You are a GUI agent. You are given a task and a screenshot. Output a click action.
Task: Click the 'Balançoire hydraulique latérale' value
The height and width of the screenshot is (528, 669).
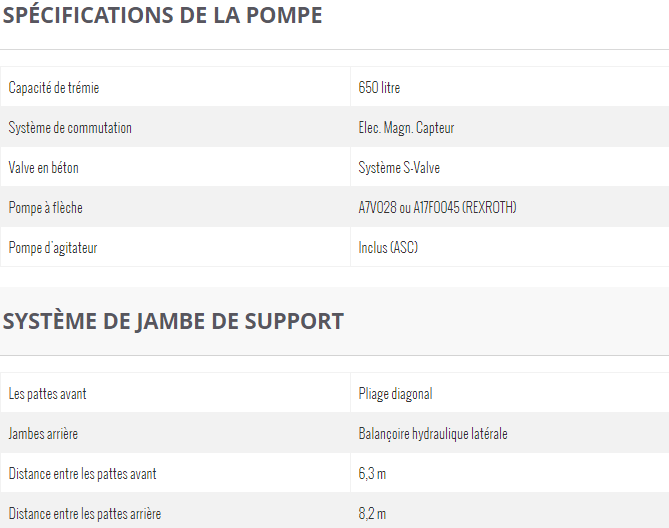click(x=433, y=434)
